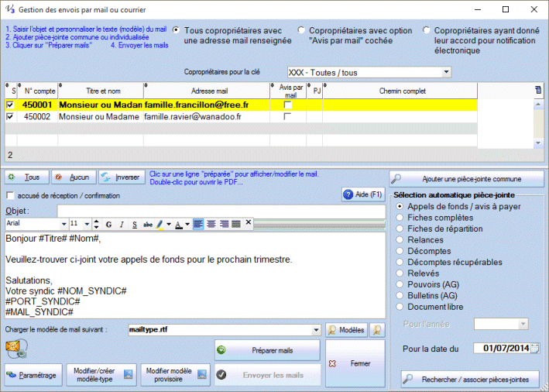Screen dimensions: 549x392
Task: Uncheck the row for account 450002
Action: point(10,116)
